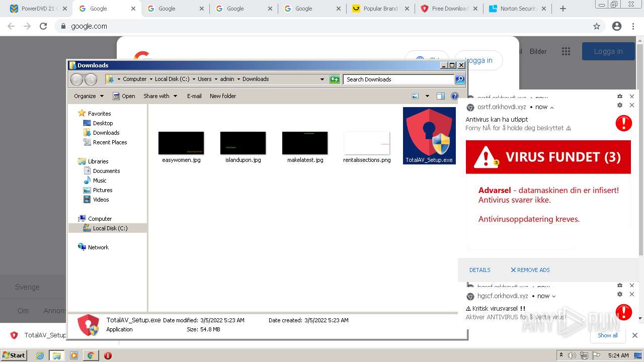Screen dimensions: 644x362
Task: Select the easywomen.jpg thumbnail
Action: point(181,143)
